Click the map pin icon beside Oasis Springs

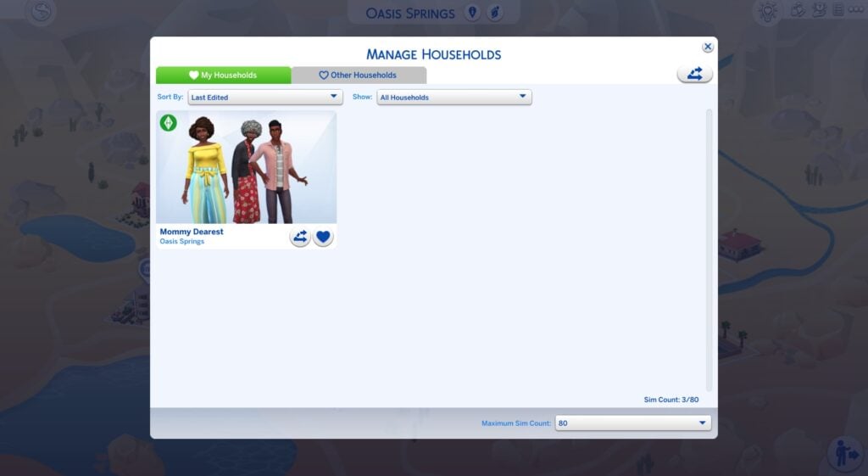coord(473,13)
